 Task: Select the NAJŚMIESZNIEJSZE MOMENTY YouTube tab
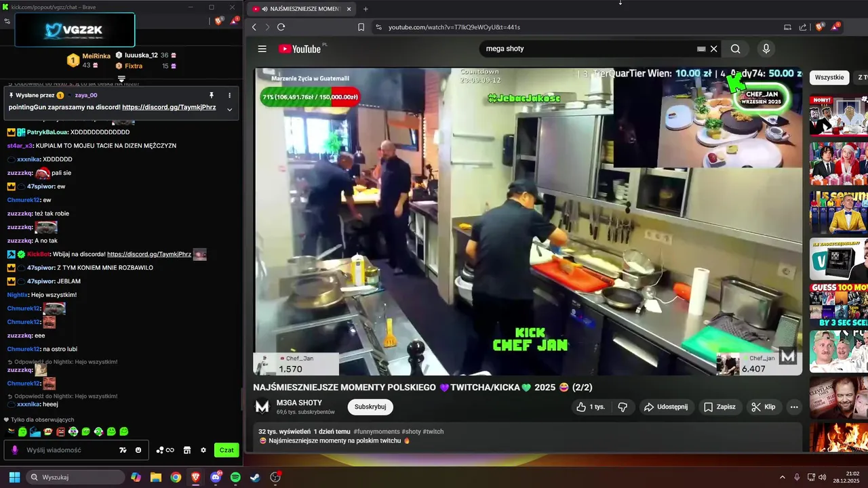(x=302, y=9)
